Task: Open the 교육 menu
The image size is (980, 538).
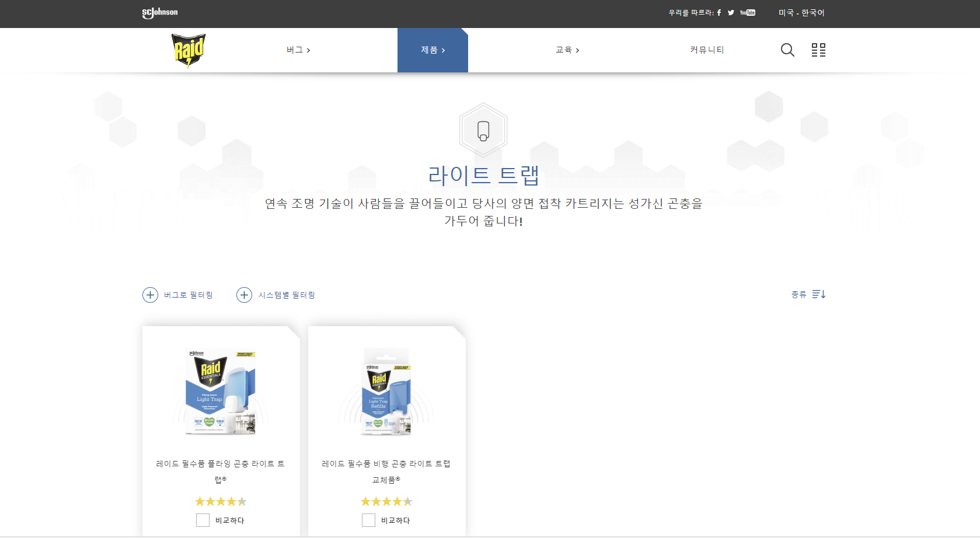Action: 567,50
